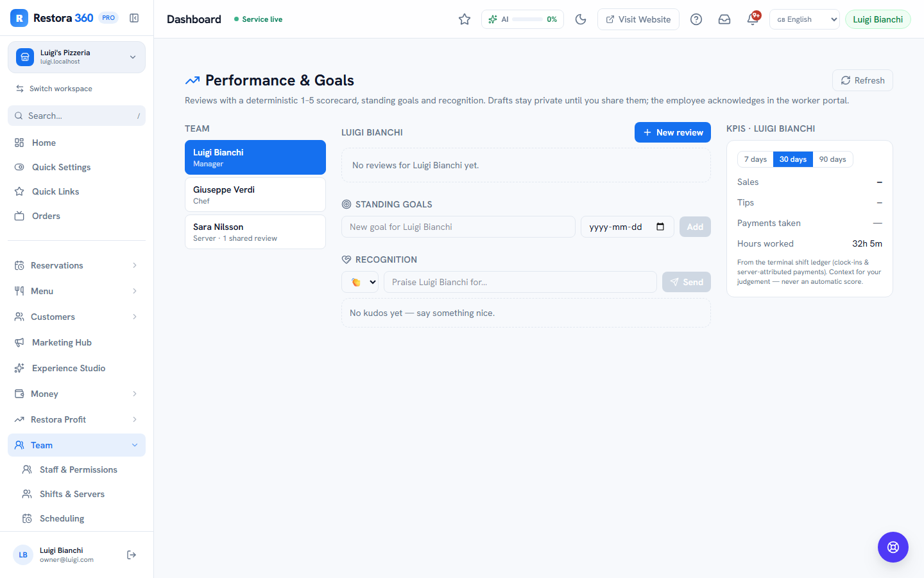Click Visit Website button
Image resolution: width=924 pixels, height=578 pixels.
click(638, 19)
